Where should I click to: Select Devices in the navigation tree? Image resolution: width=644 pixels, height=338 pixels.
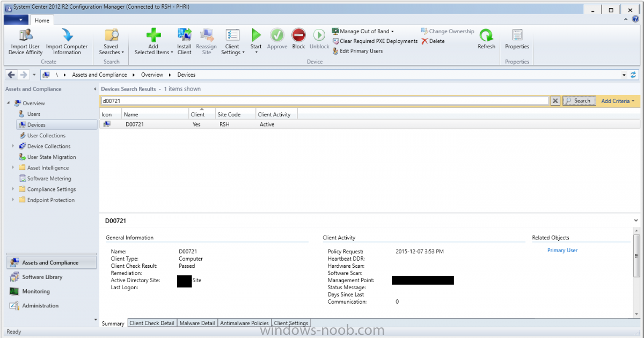pyautogui.click(x=57, y=124)
